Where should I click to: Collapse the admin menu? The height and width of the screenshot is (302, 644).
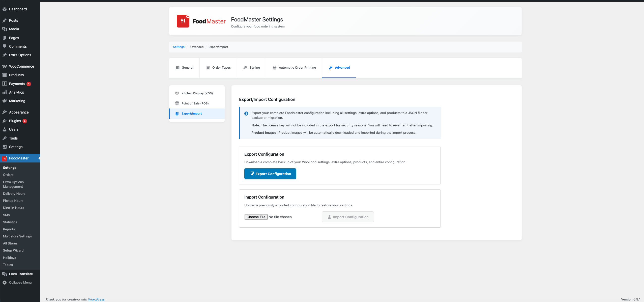click(x=20, y=282)
